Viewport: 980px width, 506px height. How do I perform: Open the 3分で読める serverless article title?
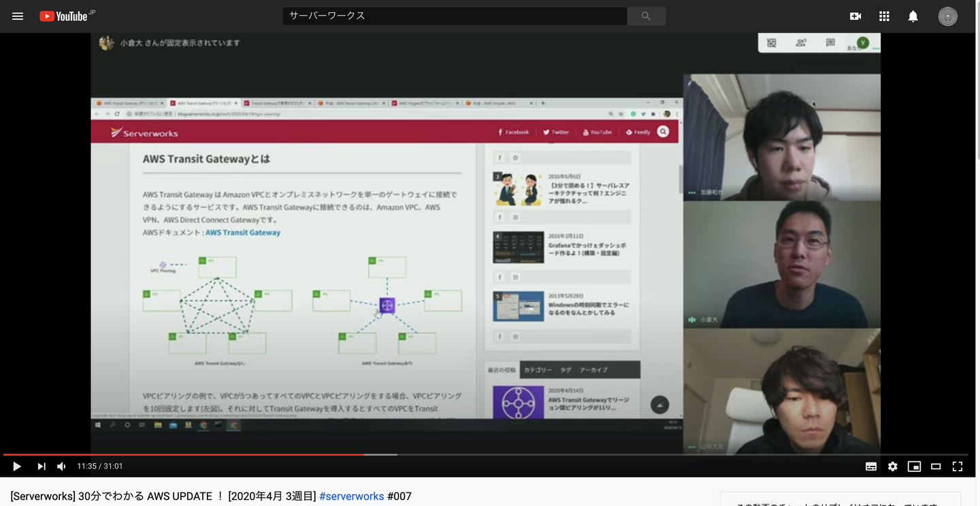click(589, 193)
